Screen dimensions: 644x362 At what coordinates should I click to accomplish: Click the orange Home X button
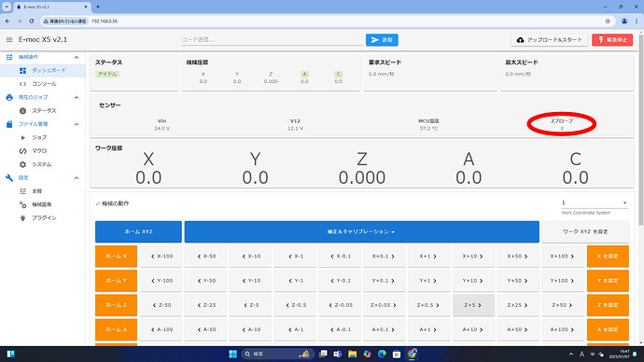(x=117, y=257)
